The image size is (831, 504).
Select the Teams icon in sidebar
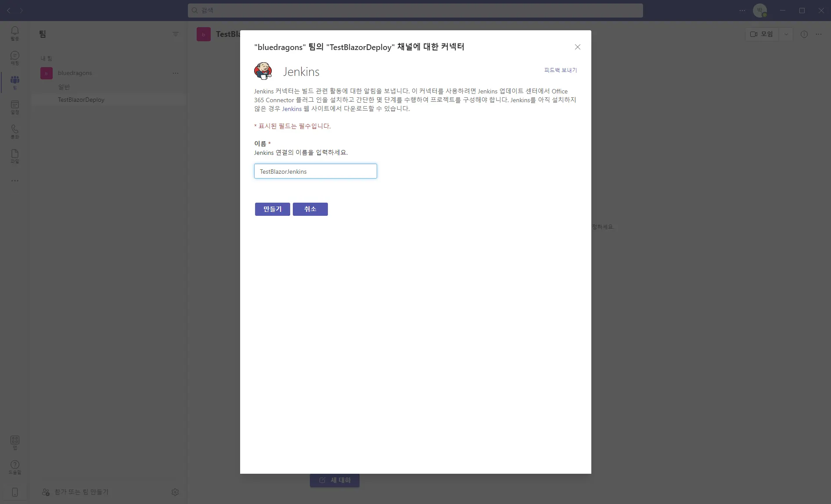15,82
